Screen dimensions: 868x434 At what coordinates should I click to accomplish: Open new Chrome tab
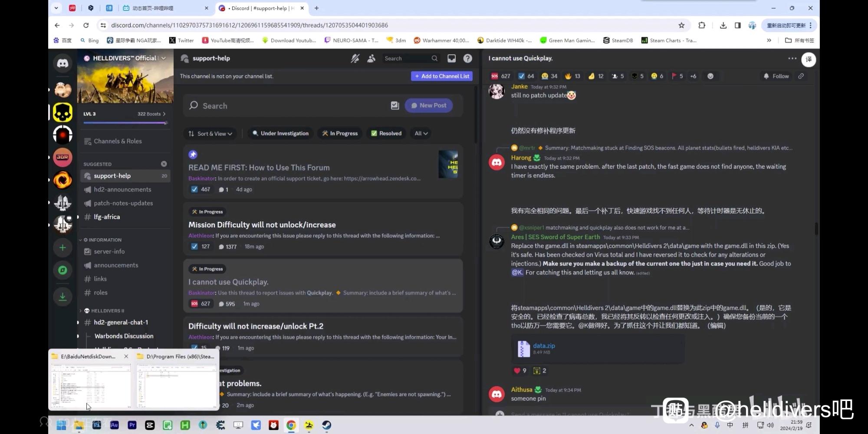pos(316,8)
